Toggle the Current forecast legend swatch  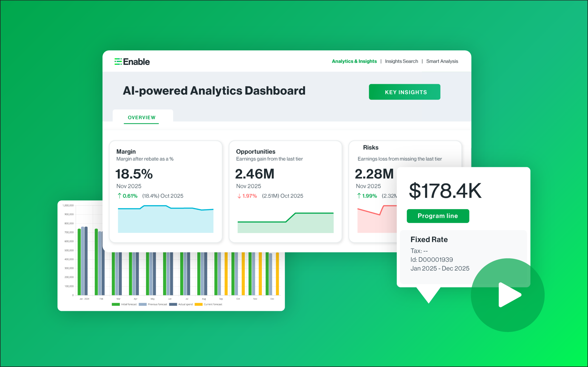click(x=198, y=304)
